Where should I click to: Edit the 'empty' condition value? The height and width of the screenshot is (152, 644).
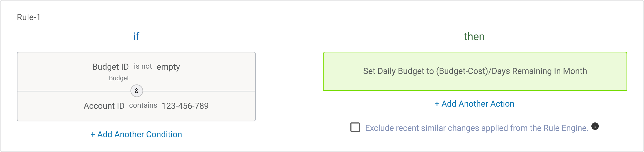click(x=168, y=67)
